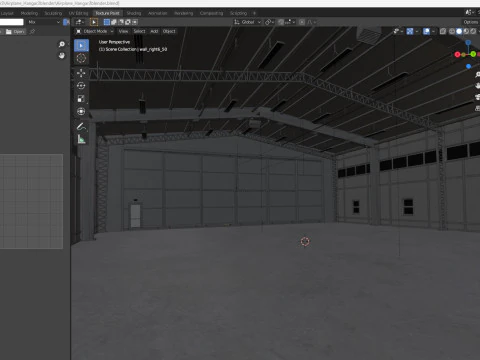Click the Open image button

point(15,32)
